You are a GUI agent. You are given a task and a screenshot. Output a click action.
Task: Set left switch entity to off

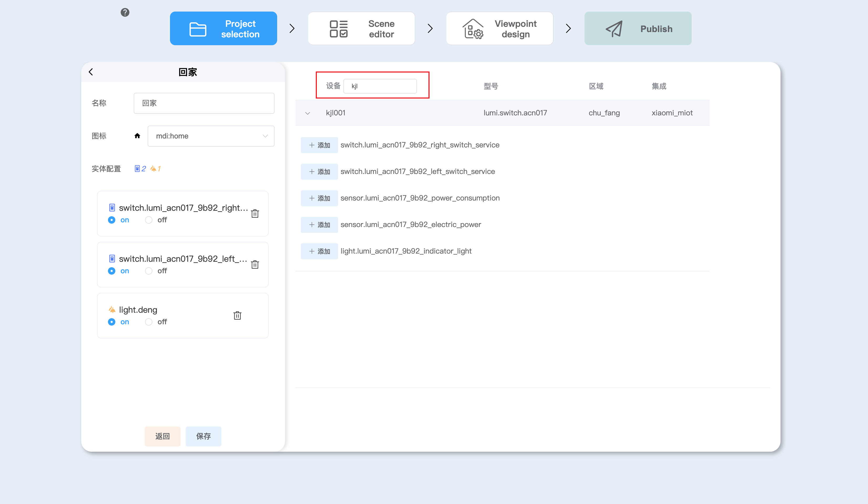[149, 271]
